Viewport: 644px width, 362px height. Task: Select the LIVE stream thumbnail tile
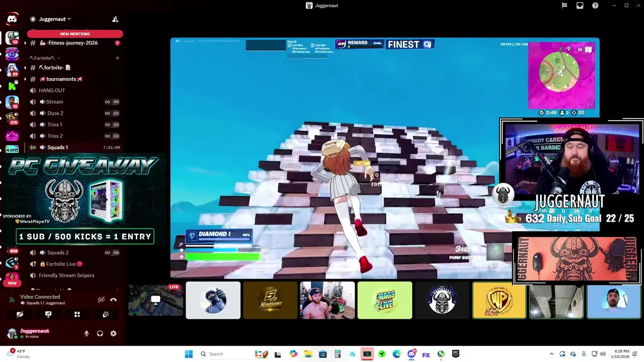pyautogui.click(x=156, y=300)
